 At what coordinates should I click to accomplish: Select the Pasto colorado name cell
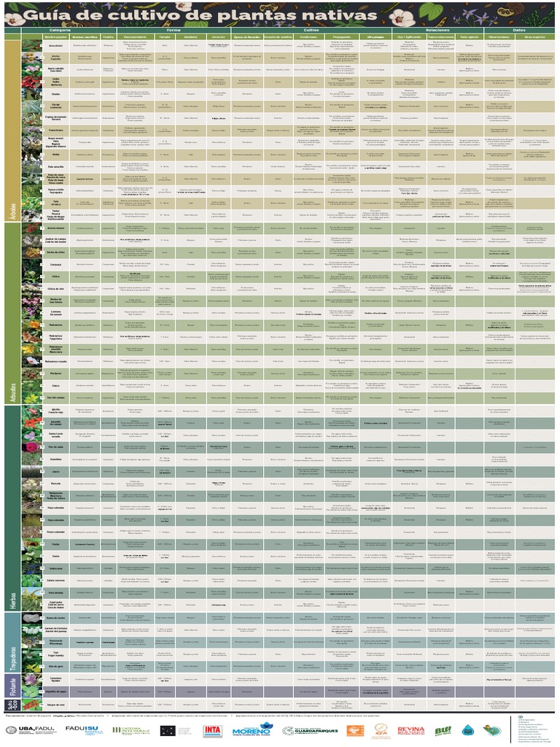[x=55, y=532]
